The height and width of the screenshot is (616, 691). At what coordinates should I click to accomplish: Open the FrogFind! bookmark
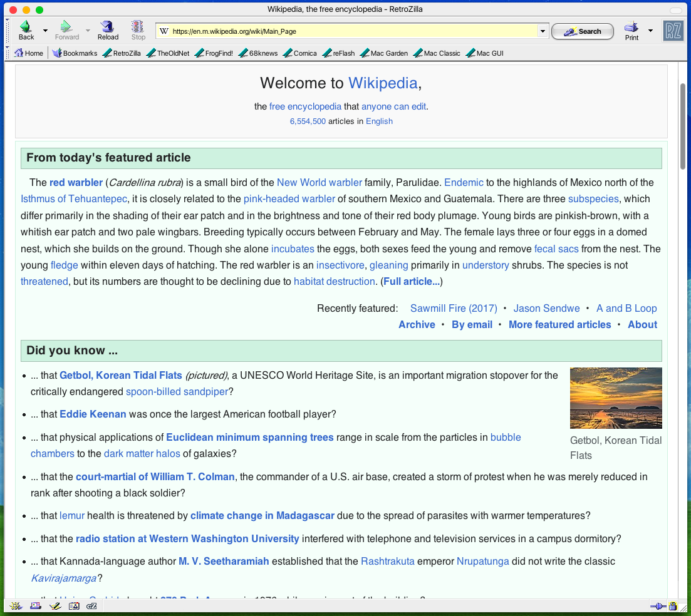coord(214,53)
